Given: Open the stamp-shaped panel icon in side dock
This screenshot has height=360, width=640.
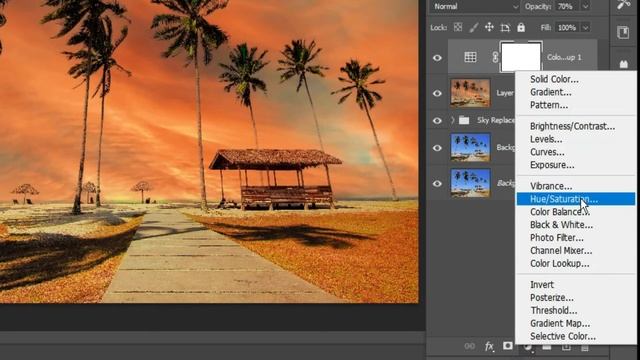Looking at the screenshot, I should tap(623, 64).
